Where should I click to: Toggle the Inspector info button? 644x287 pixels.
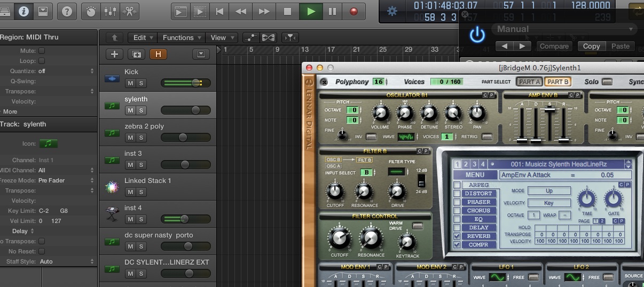(x=23, y=11)
